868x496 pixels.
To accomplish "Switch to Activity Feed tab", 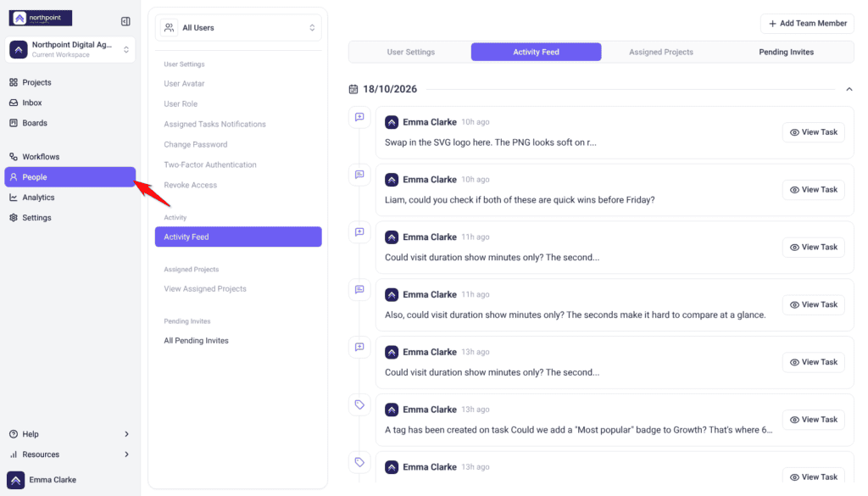I will coord(536,52).
